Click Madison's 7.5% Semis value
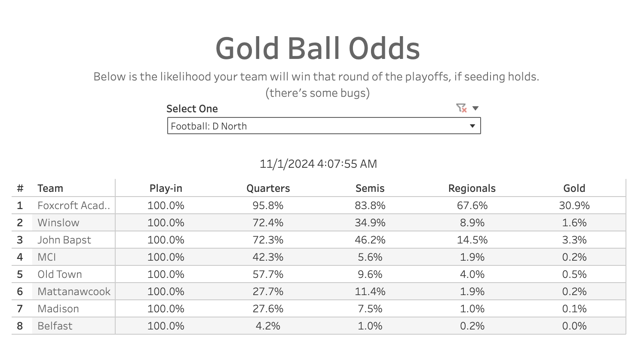Screen dimensions: 644x351 [x=370, y=309]
